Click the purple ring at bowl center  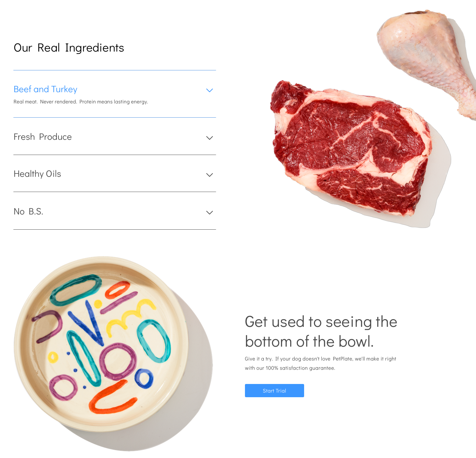(118, 361)
